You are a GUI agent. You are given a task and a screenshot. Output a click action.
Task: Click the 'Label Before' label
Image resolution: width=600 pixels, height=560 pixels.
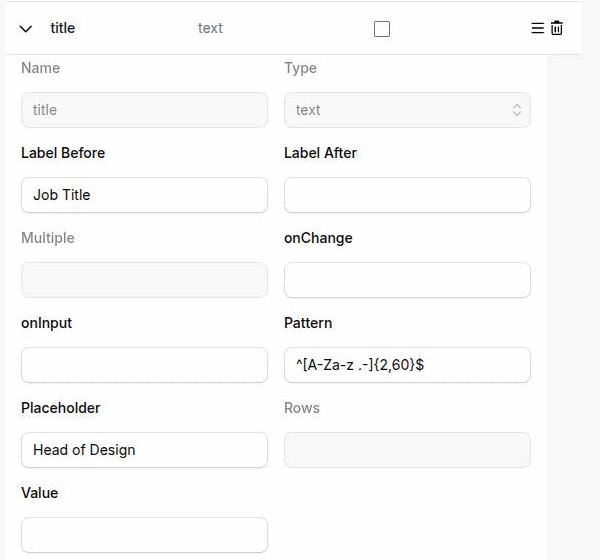[63, 153]
